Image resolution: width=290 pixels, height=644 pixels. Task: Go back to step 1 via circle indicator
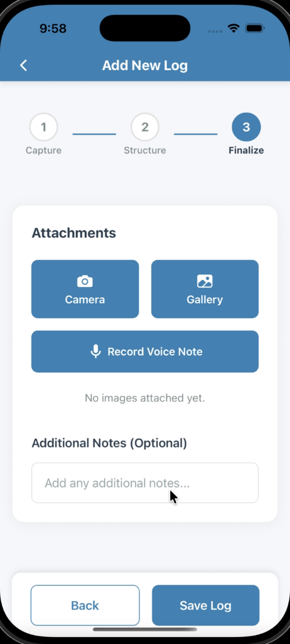pos(43,127)
